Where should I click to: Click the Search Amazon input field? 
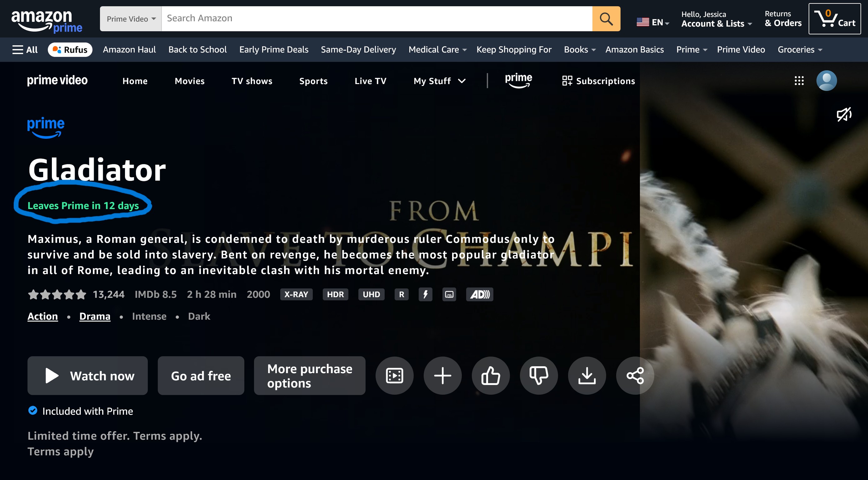tap(377, 18)
